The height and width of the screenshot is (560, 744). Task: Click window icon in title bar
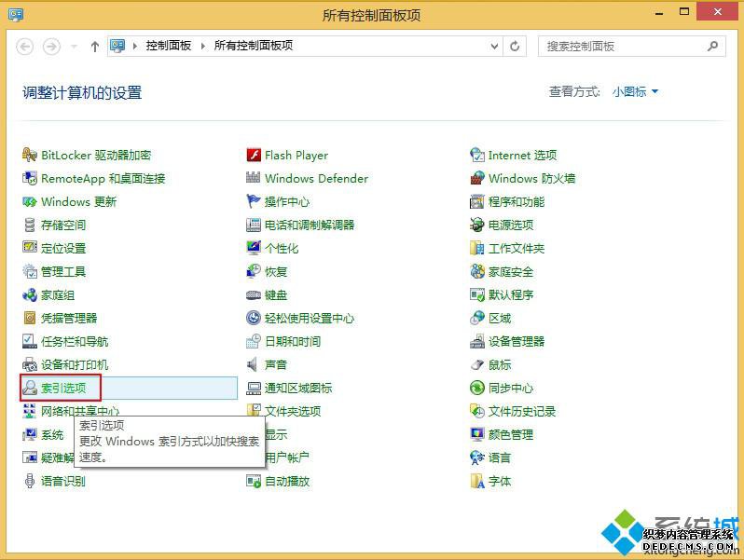click(16, 14)
